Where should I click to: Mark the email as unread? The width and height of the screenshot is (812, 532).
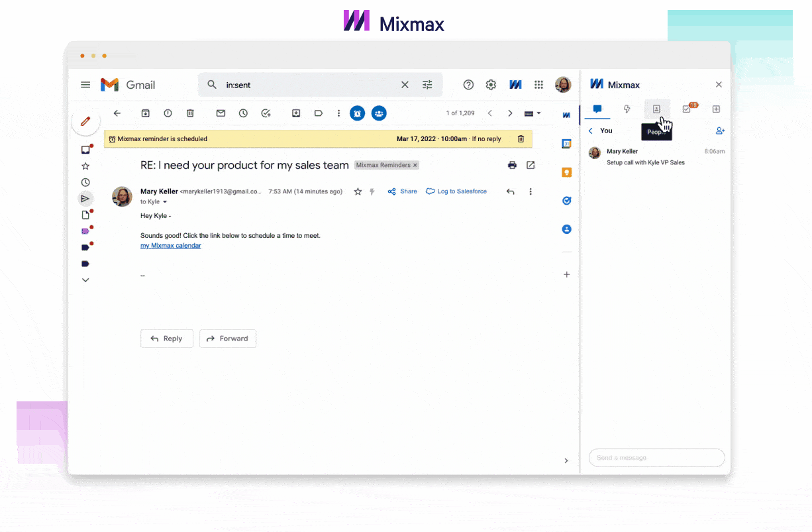tap(221, 113)
